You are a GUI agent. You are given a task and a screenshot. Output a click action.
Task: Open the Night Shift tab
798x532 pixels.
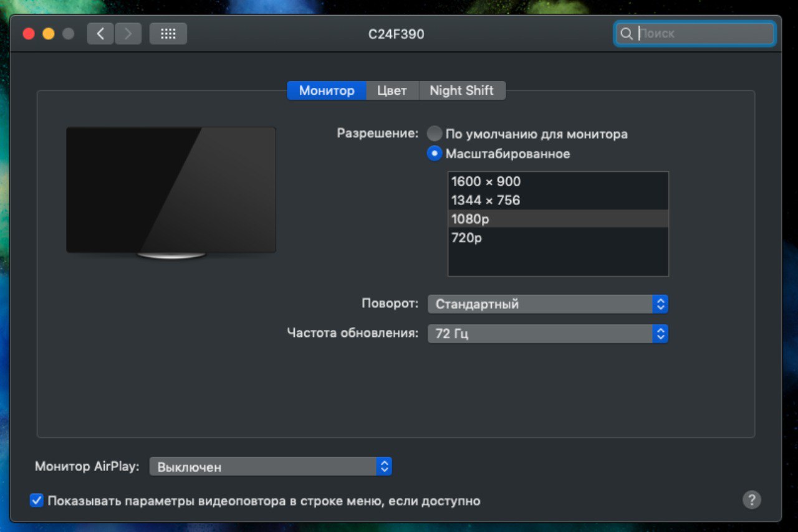(461, 90)
